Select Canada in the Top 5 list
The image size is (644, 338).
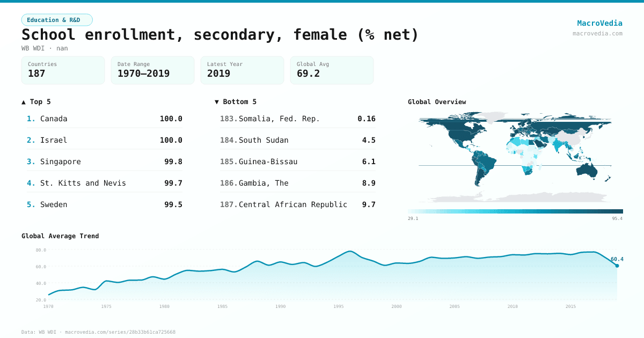pyautogui.click(x=54, y=119)
